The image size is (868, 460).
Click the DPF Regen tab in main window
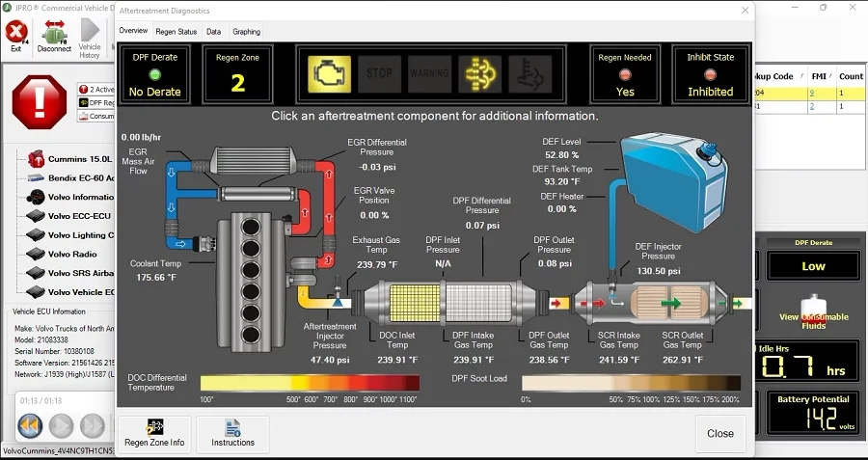(96, 103)
